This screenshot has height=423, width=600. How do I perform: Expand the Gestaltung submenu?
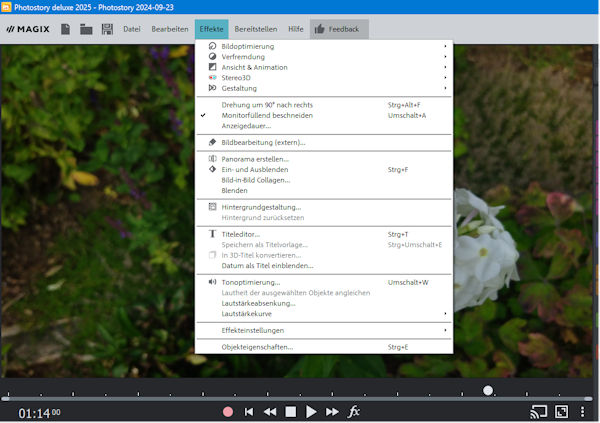[x=324, y=88]
